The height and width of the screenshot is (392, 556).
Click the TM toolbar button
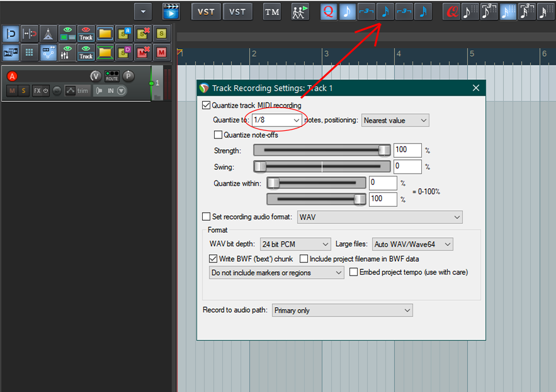coord(272,12)
